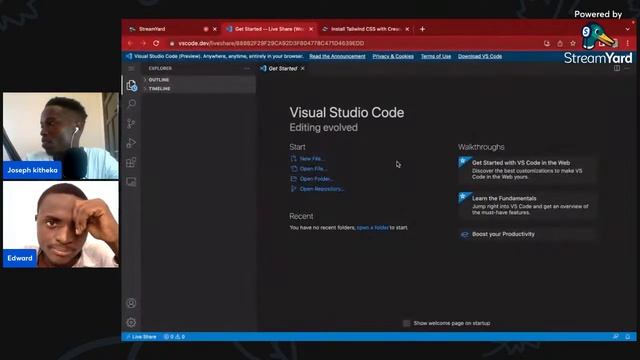Viewport: 640px width, 360px height.
Task: Open the hamburger application menu in VS Code
Action: pos(131,69)
